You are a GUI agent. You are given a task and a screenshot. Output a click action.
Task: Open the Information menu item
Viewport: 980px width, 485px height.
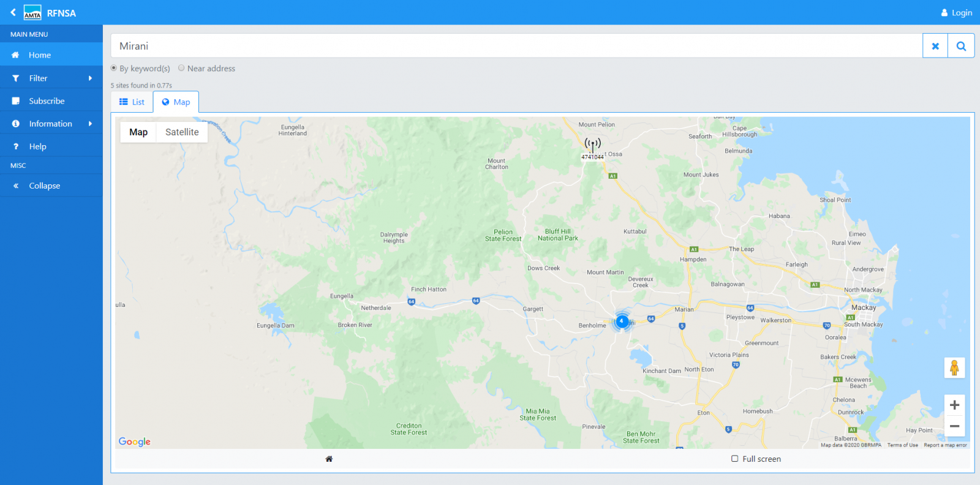[51, 124]
